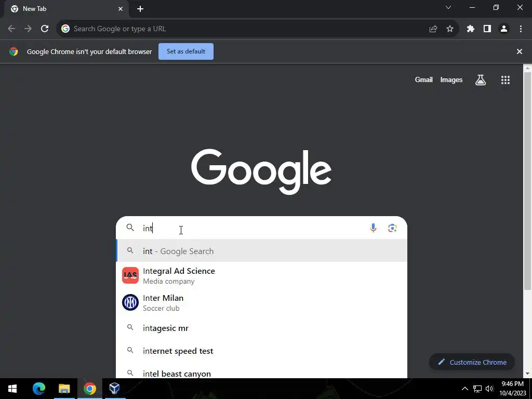Click the Google Lens search by image icon
The width and height of the screenshot is (532, 399).
(x=393, y=228)
